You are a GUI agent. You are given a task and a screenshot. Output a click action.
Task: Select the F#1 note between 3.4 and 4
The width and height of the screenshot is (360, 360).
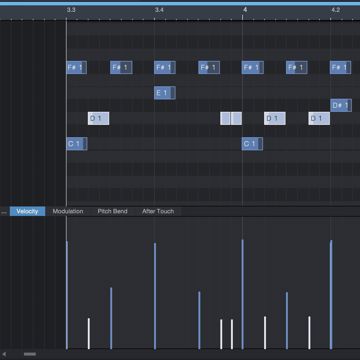(x=209, y=68)
